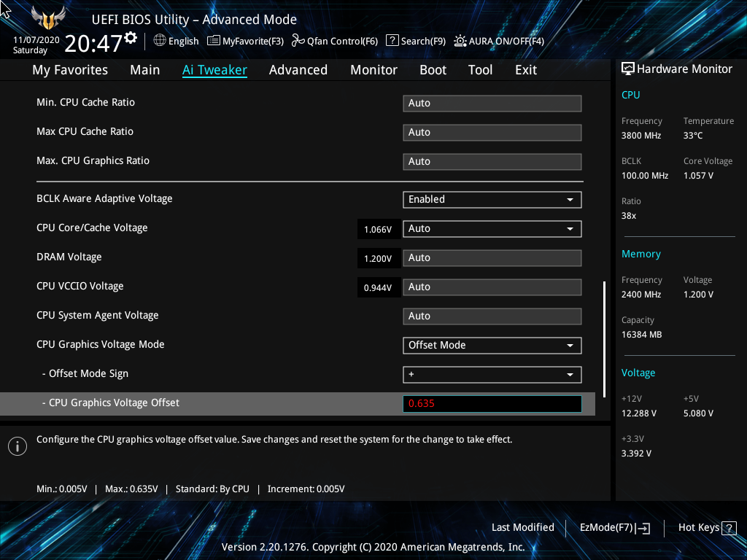Select CPU System Agent Voltage label

tap(98, 315)
